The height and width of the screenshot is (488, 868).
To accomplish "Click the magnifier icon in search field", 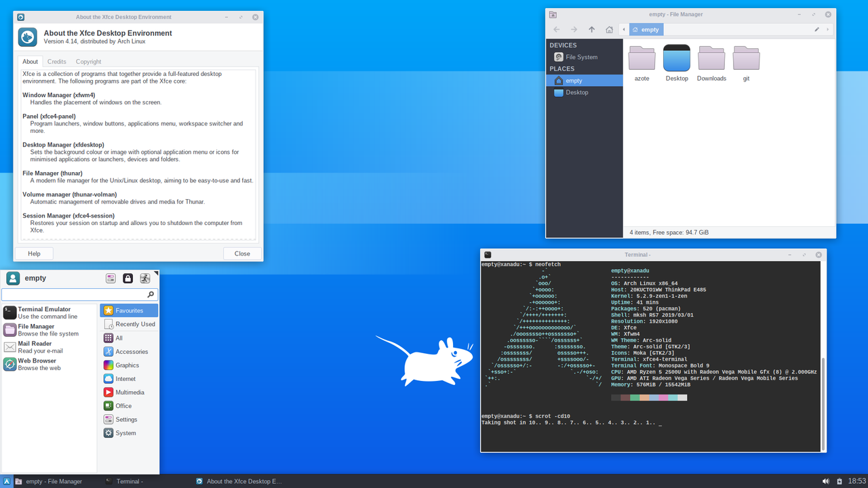I will point(151,295).
